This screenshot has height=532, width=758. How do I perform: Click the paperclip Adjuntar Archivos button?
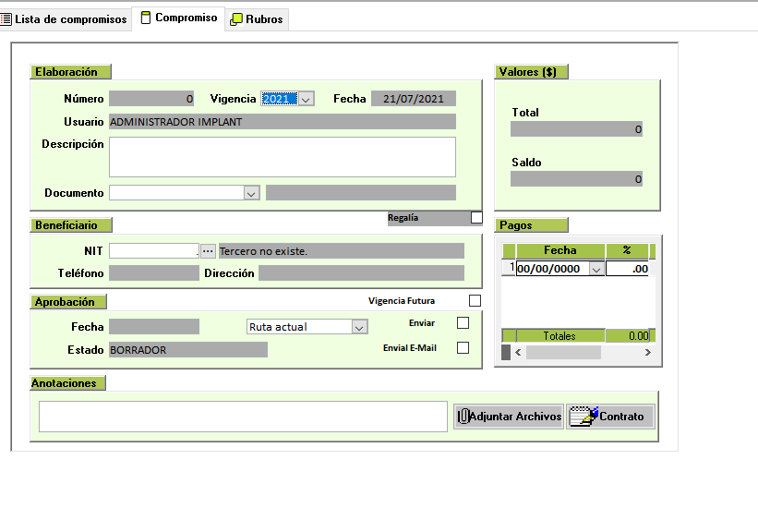click(x=509, y=417)
